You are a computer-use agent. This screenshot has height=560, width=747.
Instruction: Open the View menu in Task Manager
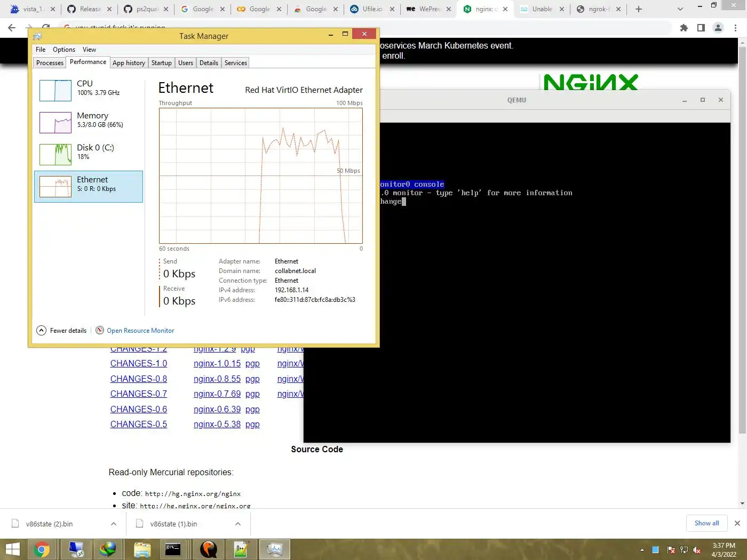[89, 50]
